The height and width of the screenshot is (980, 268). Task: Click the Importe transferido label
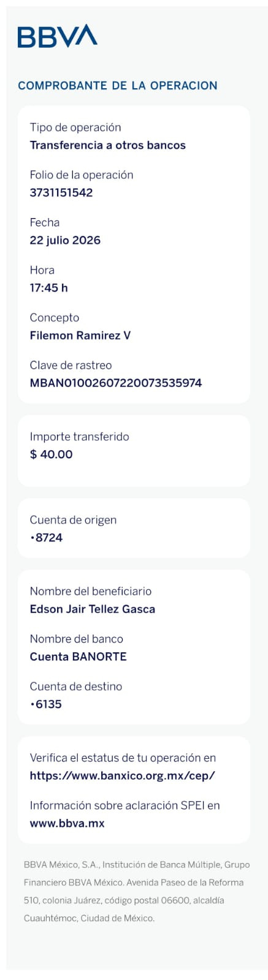tap(80, 437)
